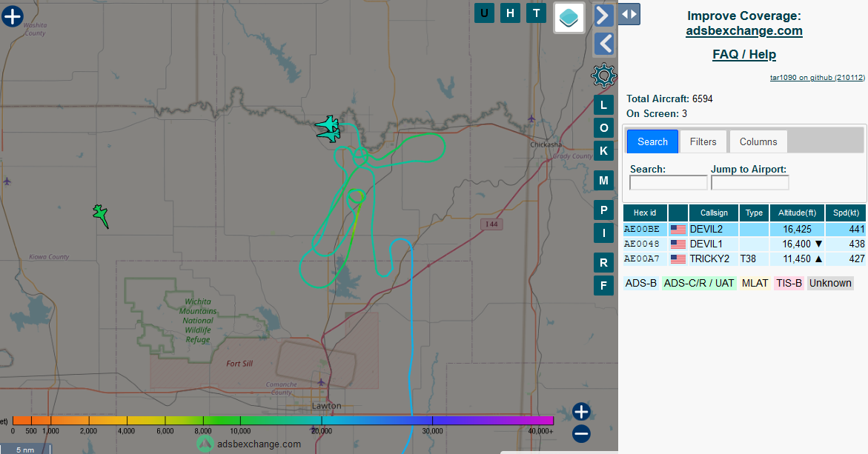Click the altitude color scale bar
The image size is (868, 454).
282,420
